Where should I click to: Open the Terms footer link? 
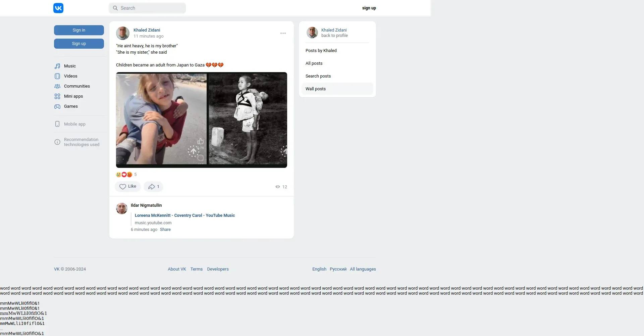point(197,269)
